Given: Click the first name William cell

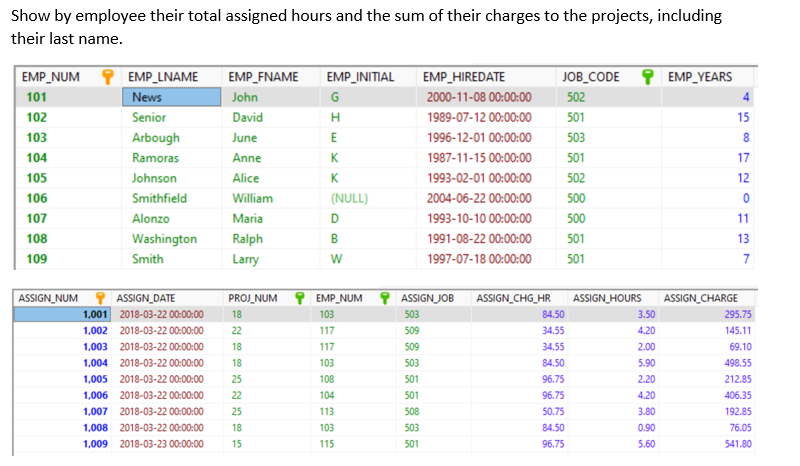Looking at the screenshot, I should [x=271, y=198].
